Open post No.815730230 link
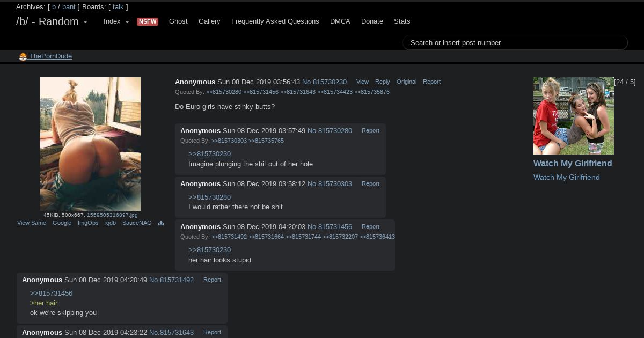 point(324,82)
